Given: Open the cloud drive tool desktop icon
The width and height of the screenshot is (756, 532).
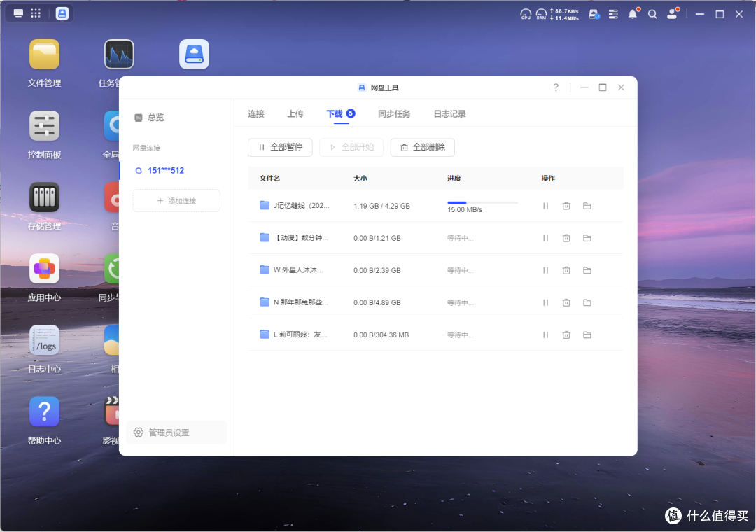Looking at the screenshot, I should click(195, 55).
